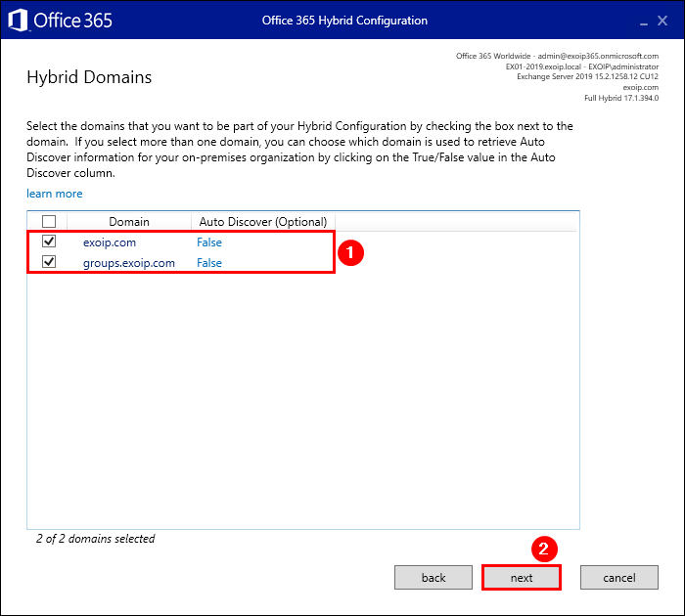The height and width of the screenshot is (616, 685).
Task: Click the next button
Action: click(x=522, y=578)
